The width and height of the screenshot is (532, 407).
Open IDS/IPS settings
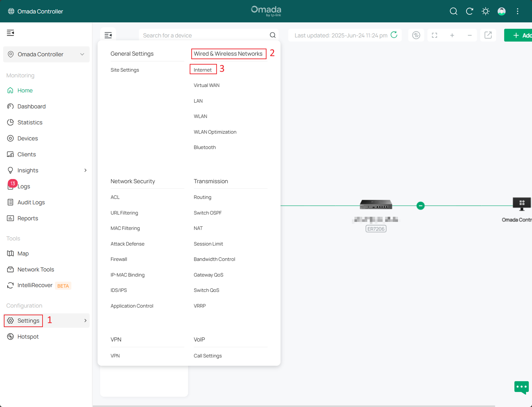coord(119,290)
